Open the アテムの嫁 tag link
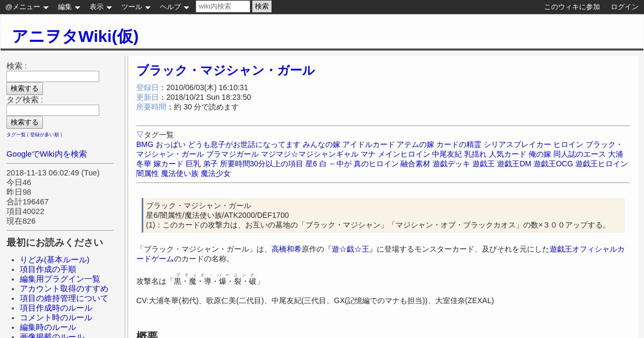 click(415, 144)
